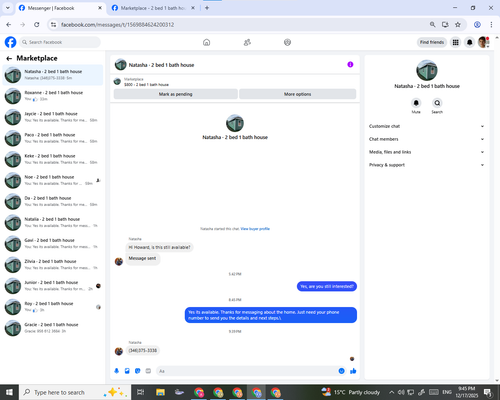Go back using the Marketplace arrow

(x=9, y=59)
